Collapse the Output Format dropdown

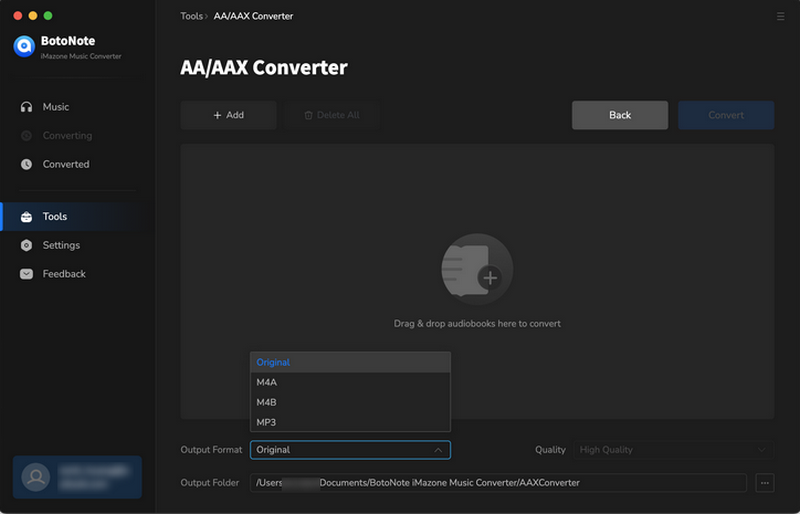pyautogui.click(x=437, y=450)
